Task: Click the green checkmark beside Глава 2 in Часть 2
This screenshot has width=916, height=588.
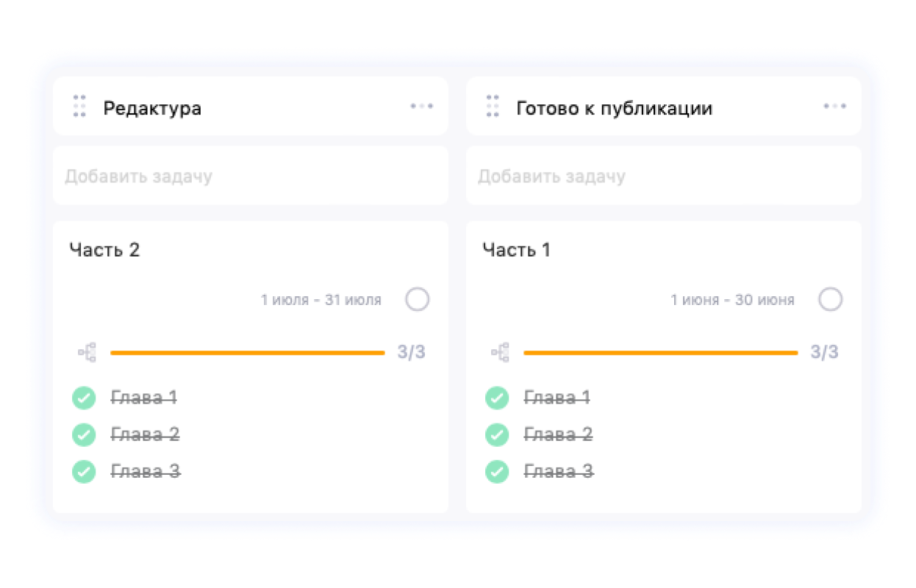Action: (x=84, y=434)
